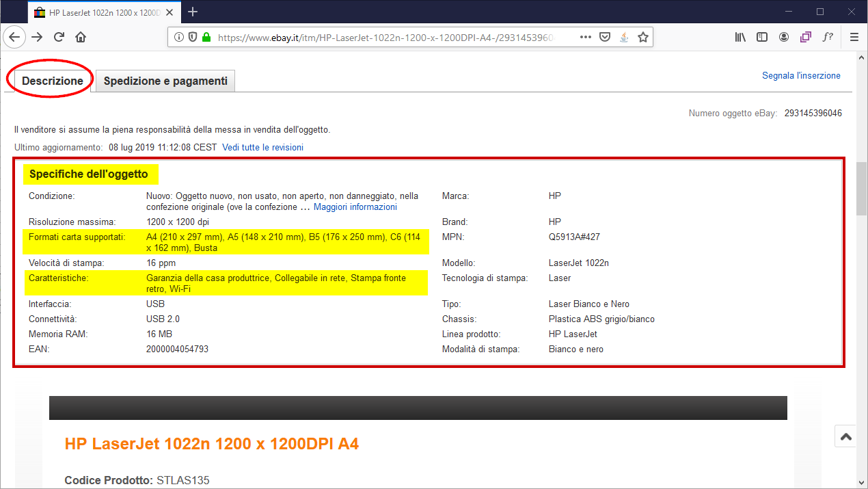Viewport: 868px width, 489px height.
Task: Open the Spedizione e pagamenti tab
Action: point(165,81)
